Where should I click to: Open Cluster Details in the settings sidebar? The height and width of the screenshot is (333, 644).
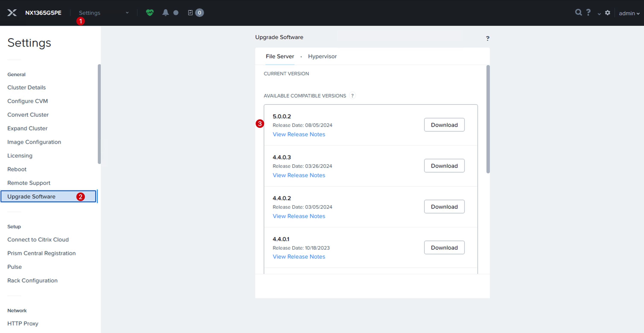pos(26,87)
